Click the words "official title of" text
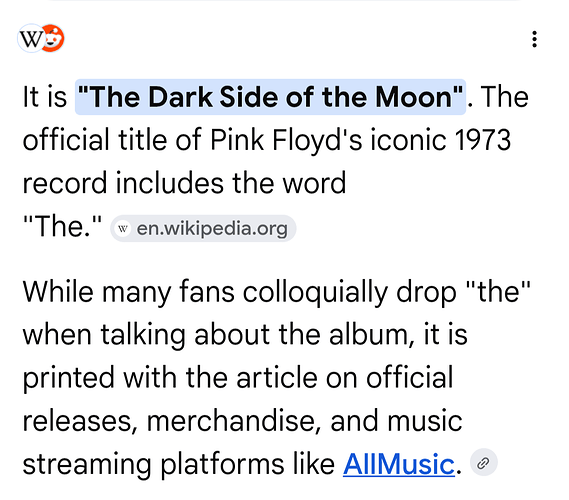569x500 pixels. (x=112, y=140)
